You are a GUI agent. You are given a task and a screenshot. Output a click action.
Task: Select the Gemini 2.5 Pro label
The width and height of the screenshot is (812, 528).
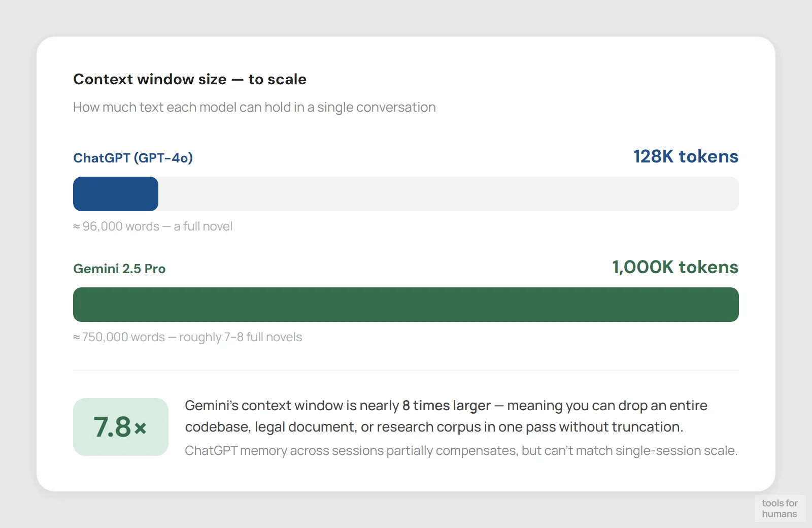click(x=119, y=269)
